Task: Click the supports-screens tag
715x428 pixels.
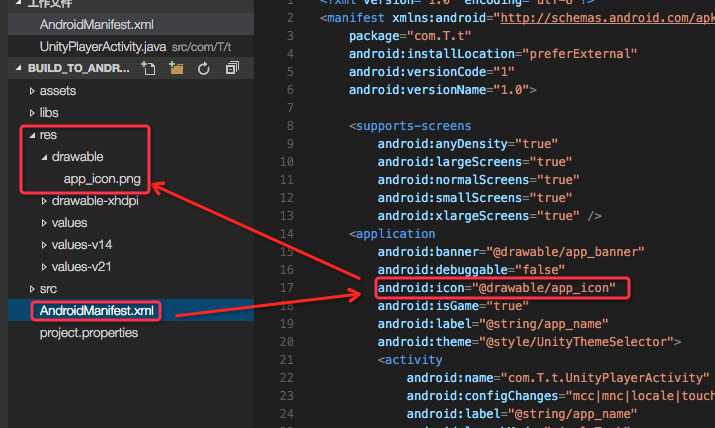Action: click(410, 126)
